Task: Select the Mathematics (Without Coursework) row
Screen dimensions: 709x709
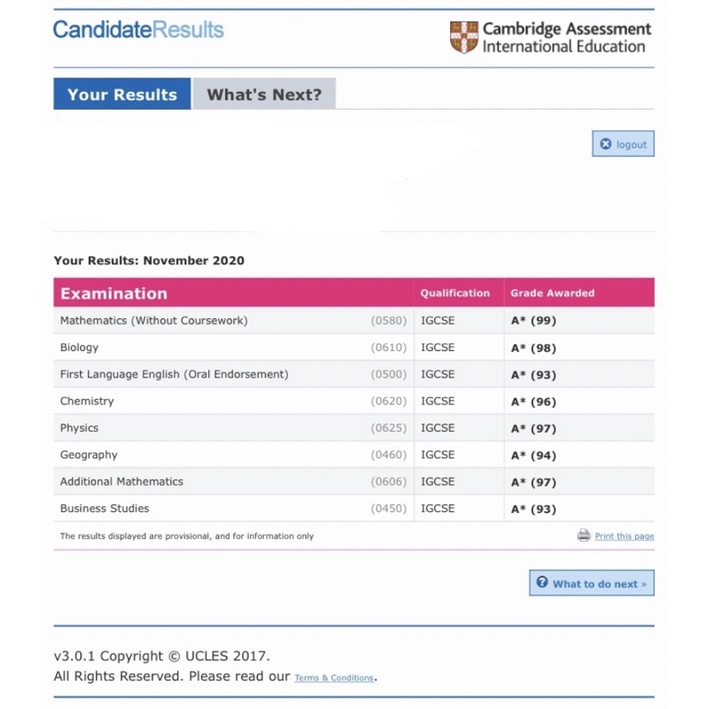Action: click(154, 321)
